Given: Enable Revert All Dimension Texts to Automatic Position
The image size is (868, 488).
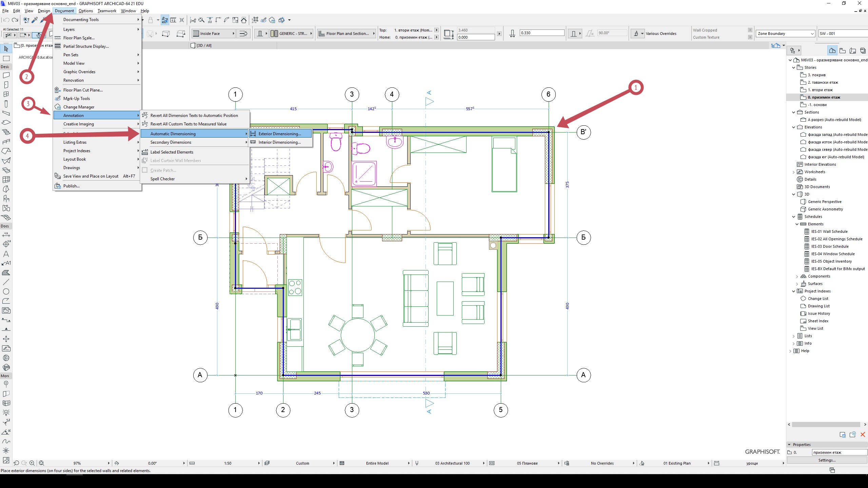Looking at the screenshot, I should [x=193, y=115].
